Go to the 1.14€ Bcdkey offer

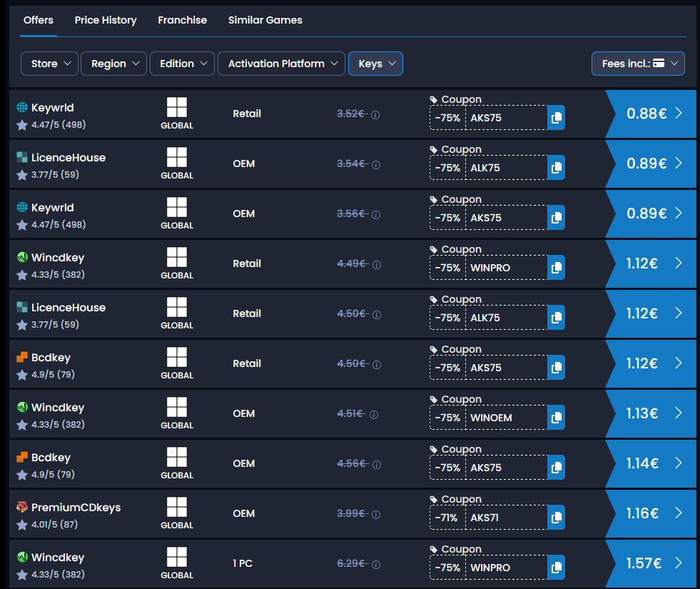651,463
